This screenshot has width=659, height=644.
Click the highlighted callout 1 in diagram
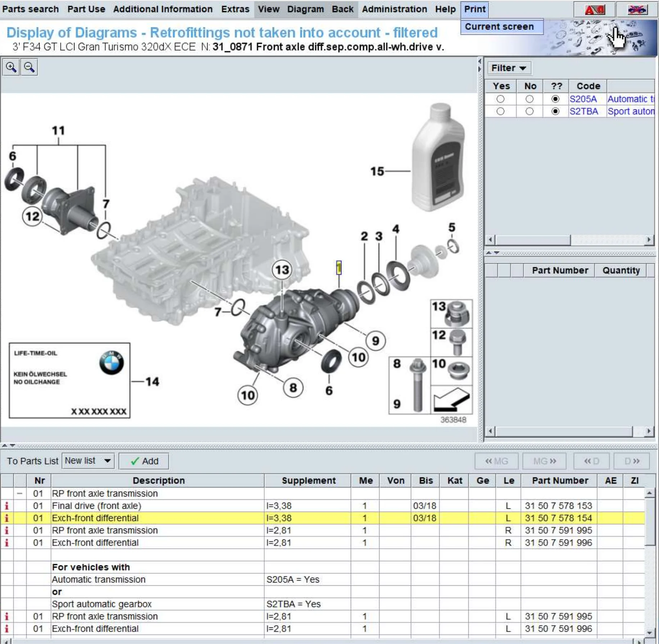(x=338, y=268)
